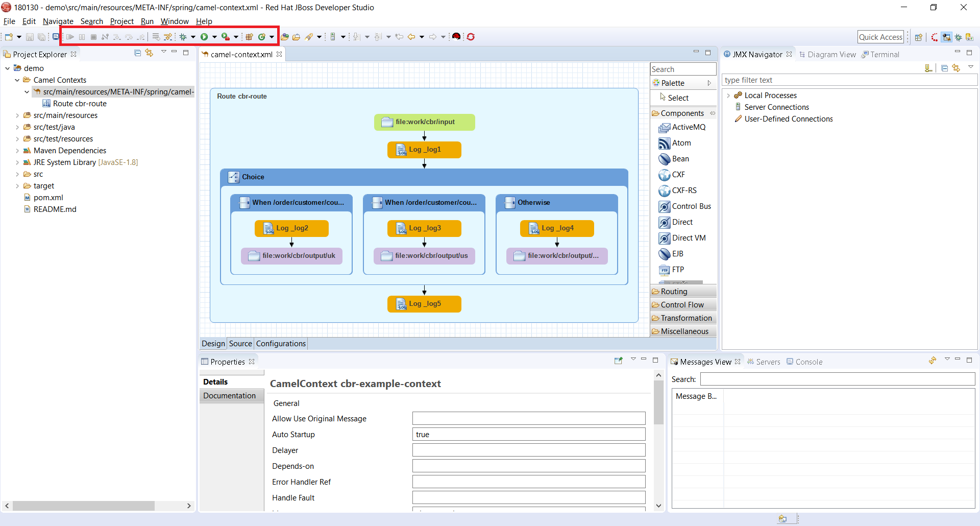Select Documentation in Properties panel
980x526 pixels.
coord(229,396)
